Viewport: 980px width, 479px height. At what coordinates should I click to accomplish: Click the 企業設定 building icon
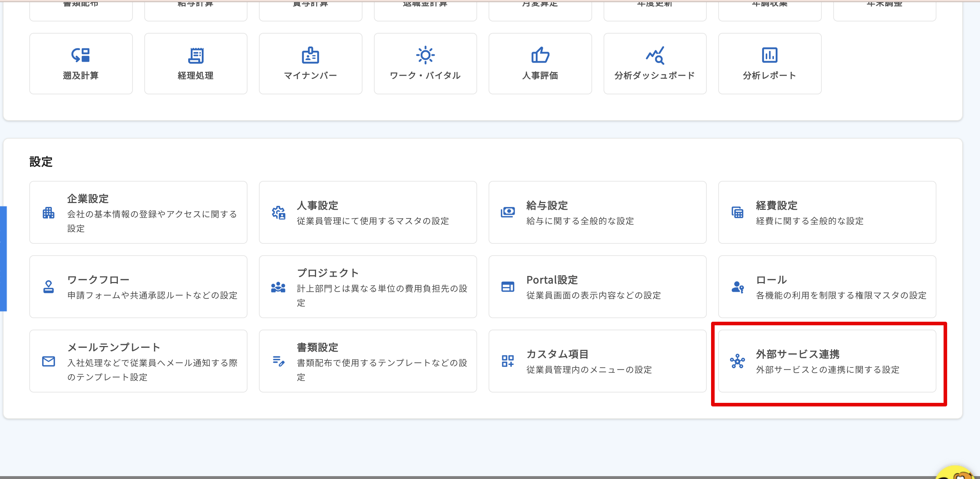(48, 212)
